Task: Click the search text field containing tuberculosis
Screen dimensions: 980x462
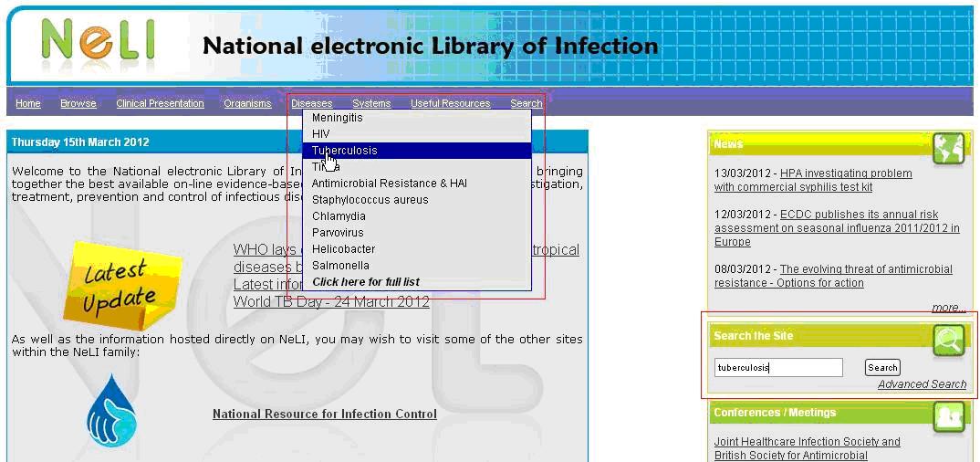Action: [777, 368]
